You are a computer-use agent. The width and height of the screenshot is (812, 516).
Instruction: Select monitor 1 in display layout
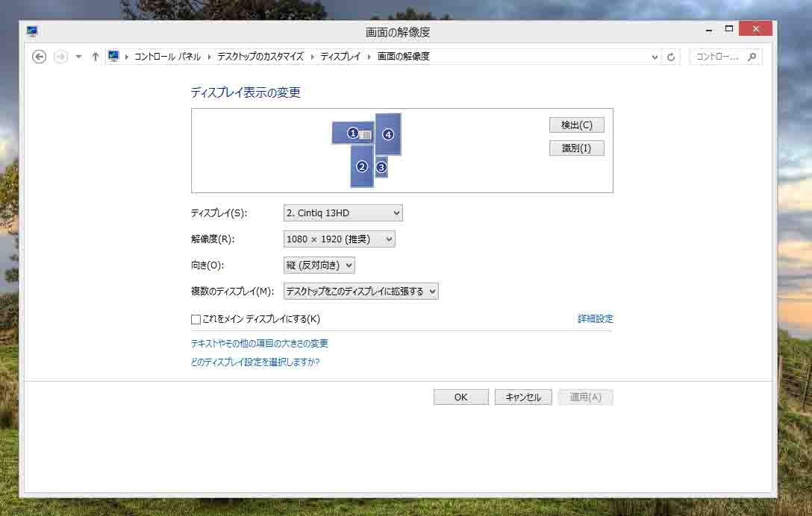point(353,133)
